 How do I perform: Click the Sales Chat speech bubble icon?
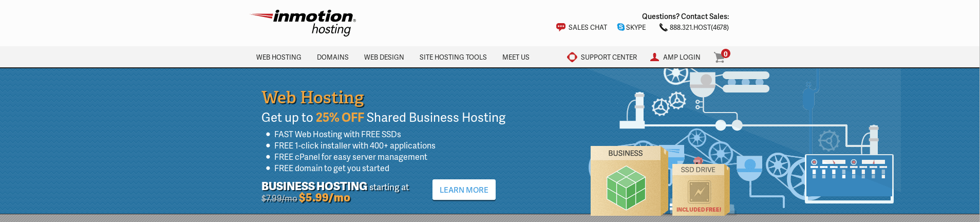(x=561, y=27)
